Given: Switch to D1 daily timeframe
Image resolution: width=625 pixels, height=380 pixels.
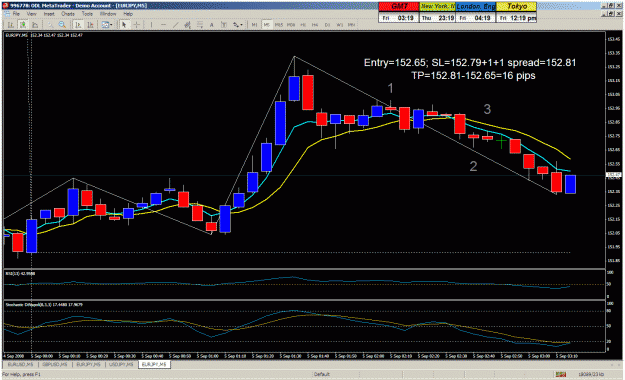Looking at the screenshot, I should click(327, 25).
